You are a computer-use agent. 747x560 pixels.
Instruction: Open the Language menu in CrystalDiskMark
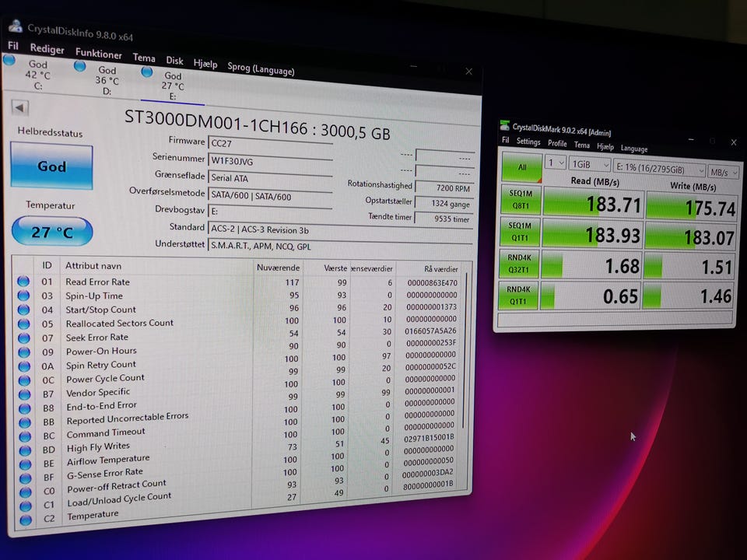[x=633, y=149]
